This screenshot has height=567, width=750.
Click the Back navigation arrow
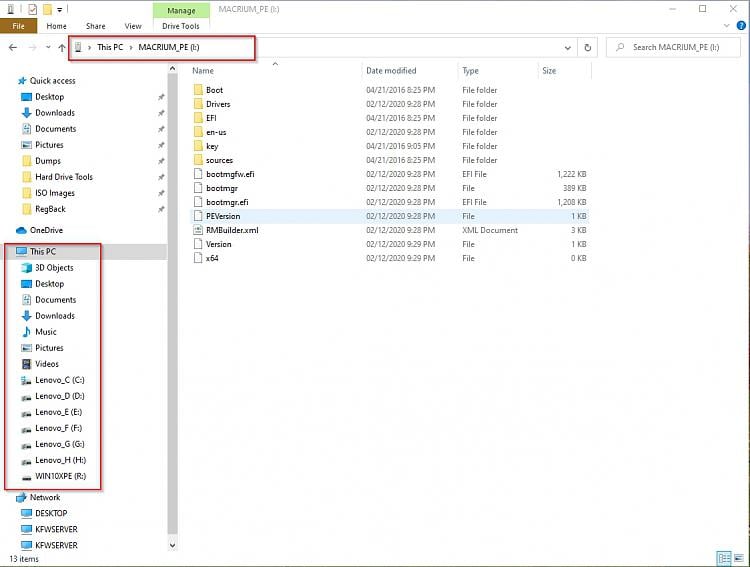(13, 47)
